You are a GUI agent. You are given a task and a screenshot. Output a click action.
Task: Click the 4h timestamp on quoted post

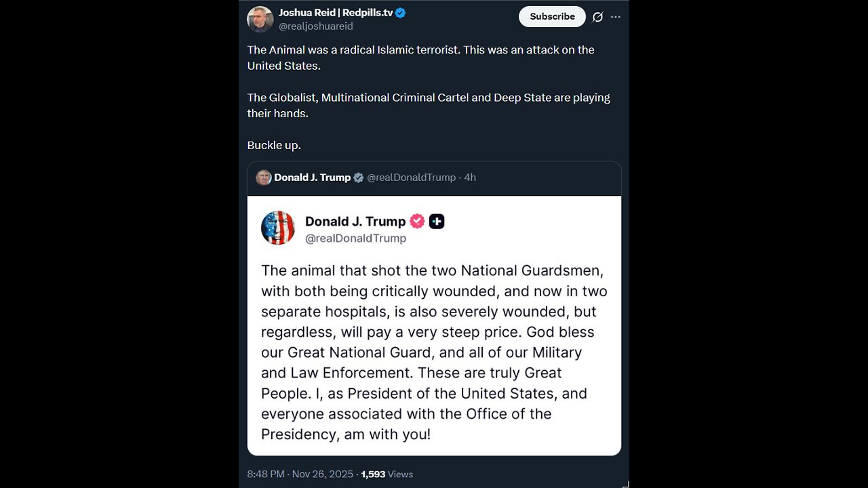(x=470, y=178)
